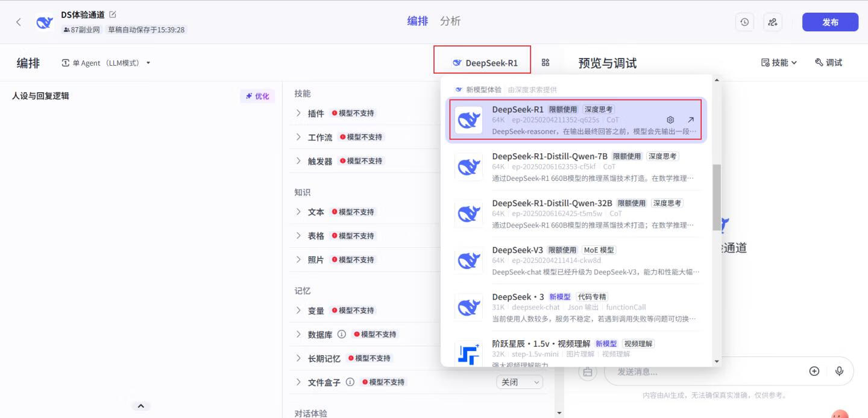Open the 技能 dropdown menu
Screen dimensions: 868x418
781,62
